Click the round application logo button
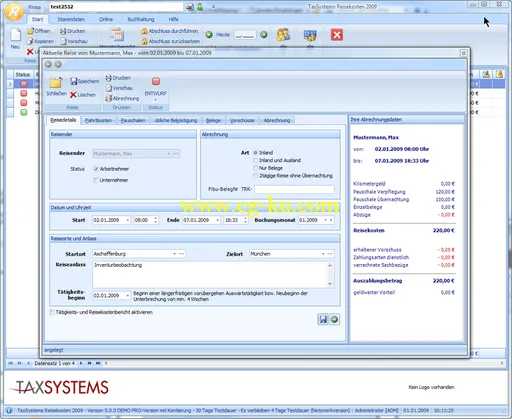 14,11
